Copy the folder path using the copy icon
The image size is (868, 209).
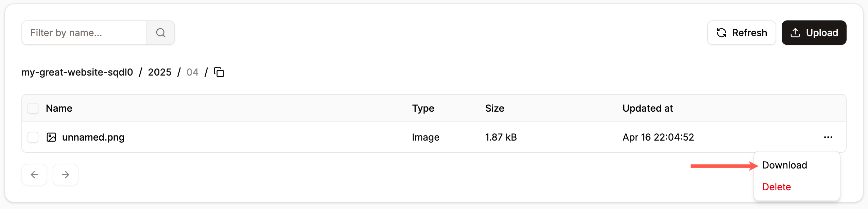pos(219,72)
